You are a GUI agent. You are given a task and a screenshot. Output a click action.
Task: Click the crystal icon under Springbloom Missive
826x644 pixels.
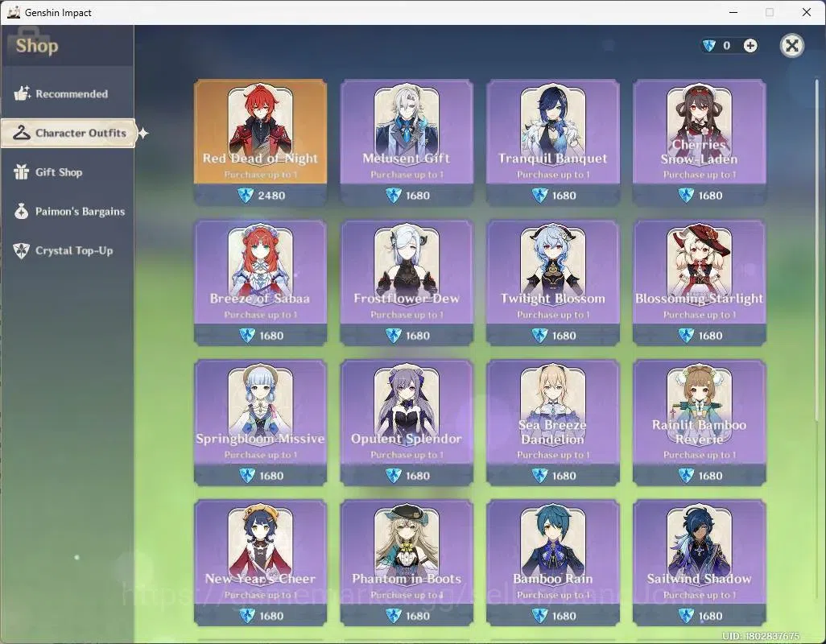(x=246, y=476)
